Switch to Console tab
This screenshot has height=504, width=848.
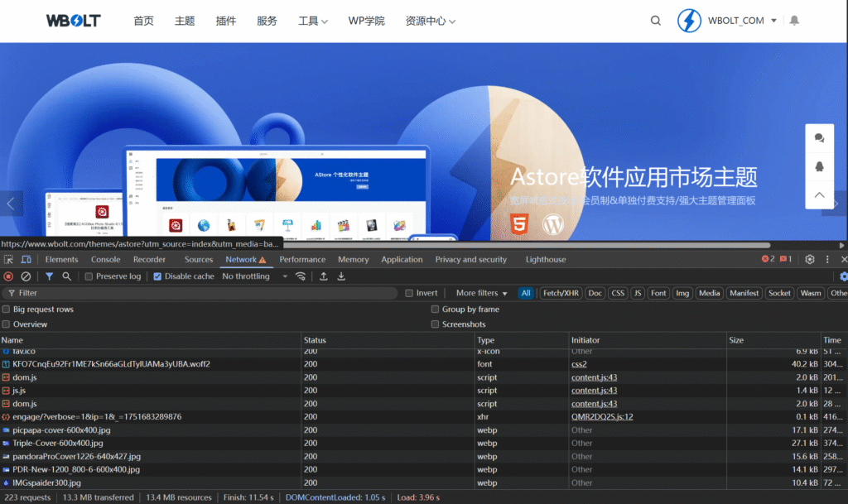click(105, 259)
